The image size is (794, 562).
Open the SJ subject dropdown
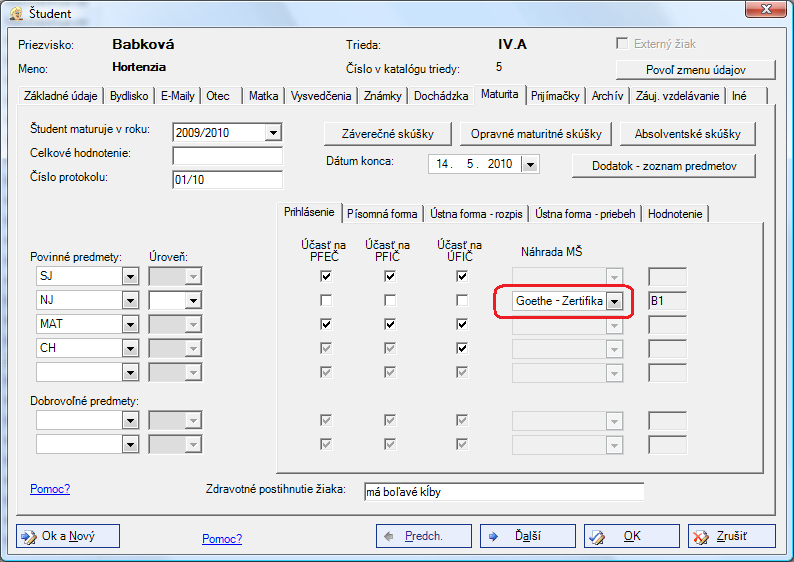[x=130, y=276]
